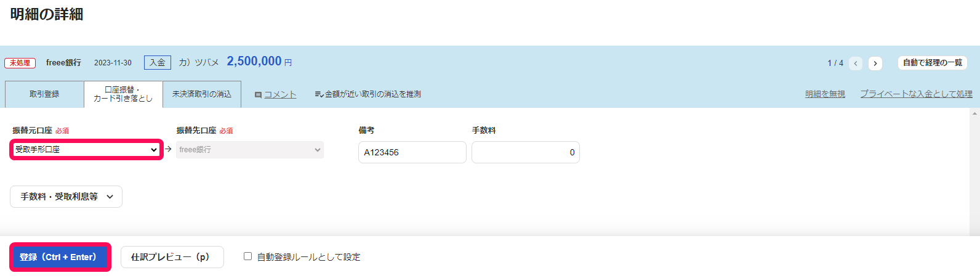The image size is (980, 278).
Task: Go to previous statement with left chevron
Action: pyautogui.click(x=855, y=63)
